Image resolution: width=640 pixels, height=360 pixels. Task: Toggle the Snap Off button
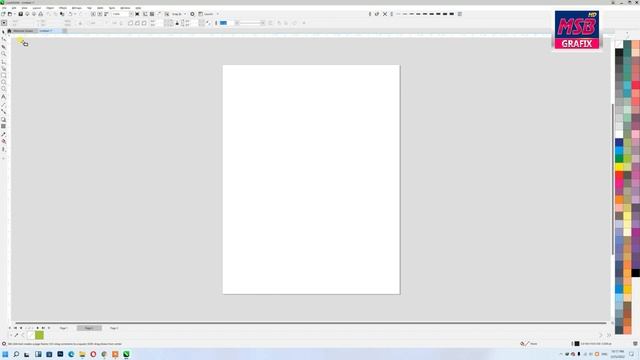167,14
